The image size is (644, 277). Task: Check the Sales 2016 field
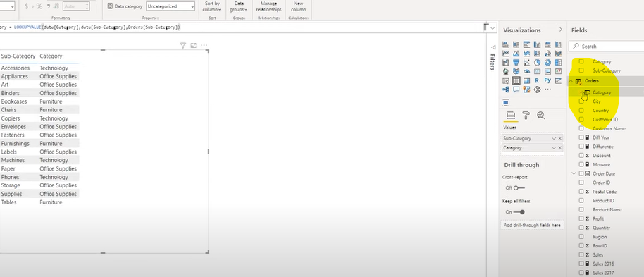[x=581, y=264]
